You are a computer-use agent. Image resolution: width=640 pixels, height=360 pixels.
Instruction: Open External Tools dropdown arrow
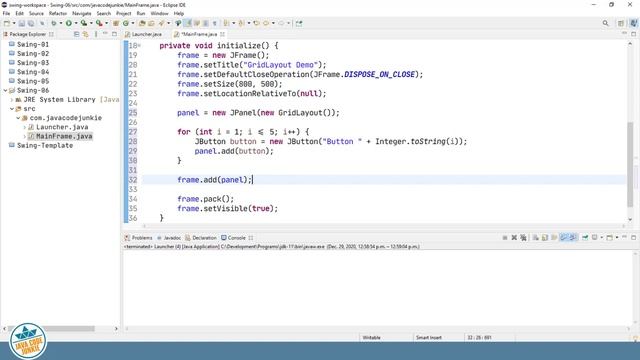[x=106, y=23]
